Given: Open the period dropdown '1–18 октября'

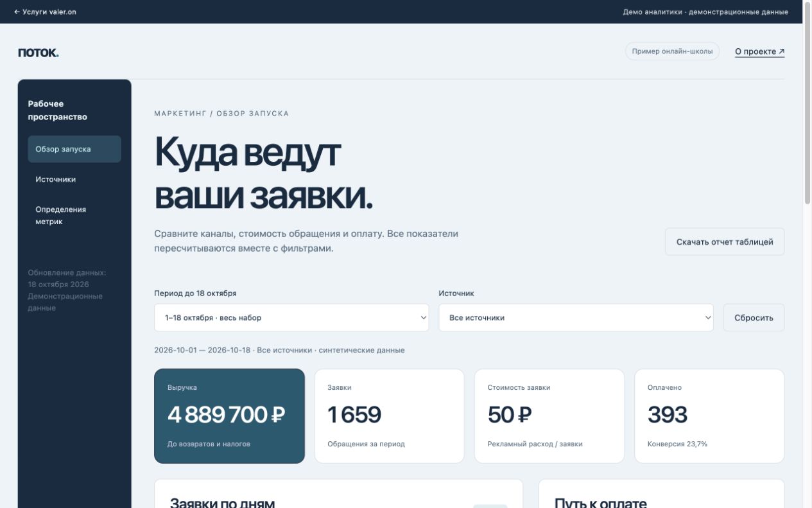Looking at the screenshot, I should pos(291,318).
